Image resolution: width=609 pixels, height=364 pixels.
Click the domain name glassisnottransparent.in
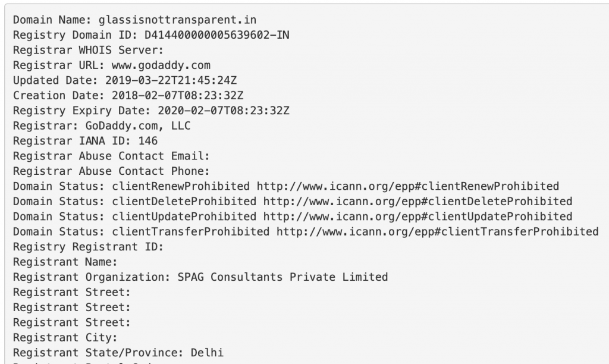[177, 20]
